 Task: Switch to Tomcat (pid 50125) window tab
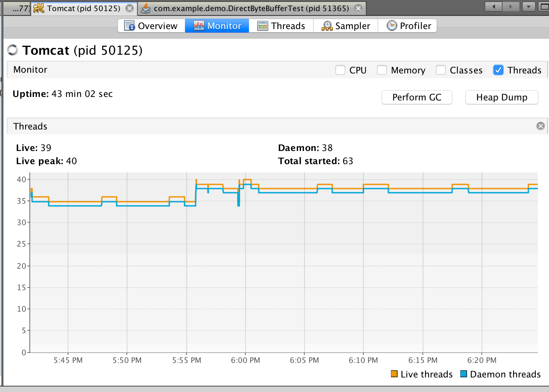[x=84, y=8]
